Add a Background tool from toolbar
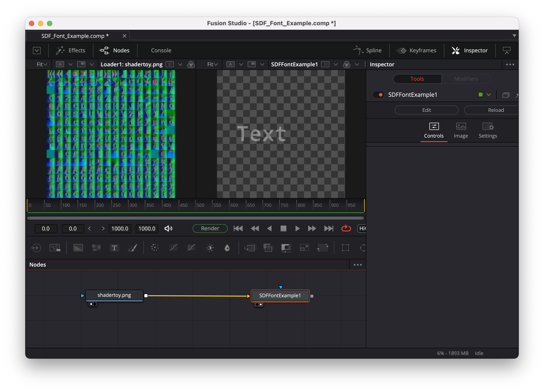The height and width of the screenshot is (392, 544). click(x=78, y=248)
